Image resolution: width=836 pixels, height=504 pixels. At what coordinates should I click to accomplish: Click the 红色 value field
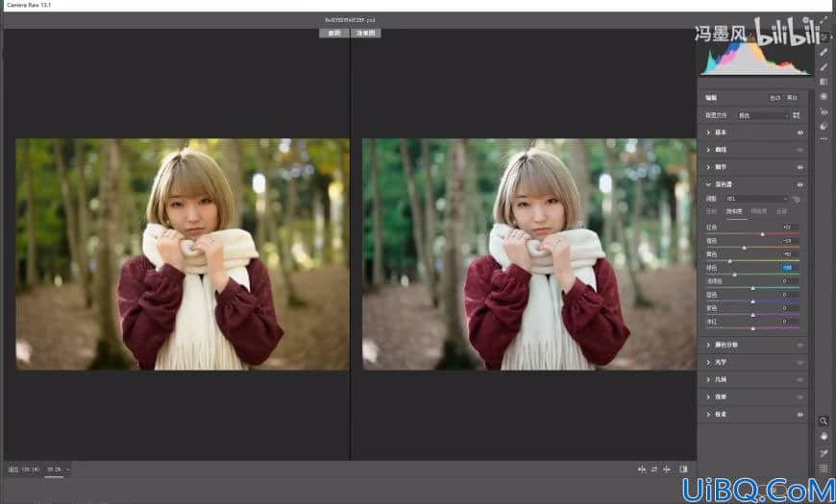tap(789, 228)
